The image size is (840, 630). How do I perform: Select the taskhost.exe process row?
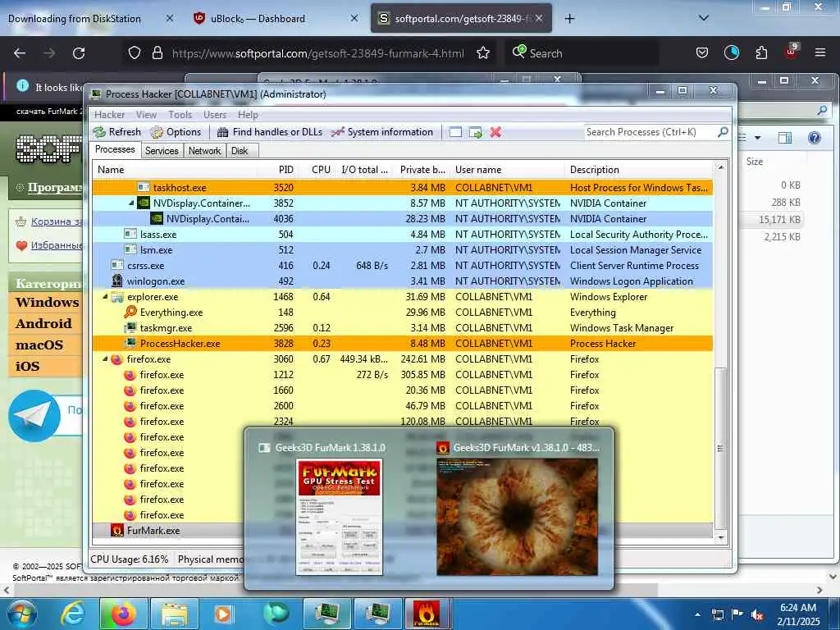pyautogui.click(x=402, y=188)
